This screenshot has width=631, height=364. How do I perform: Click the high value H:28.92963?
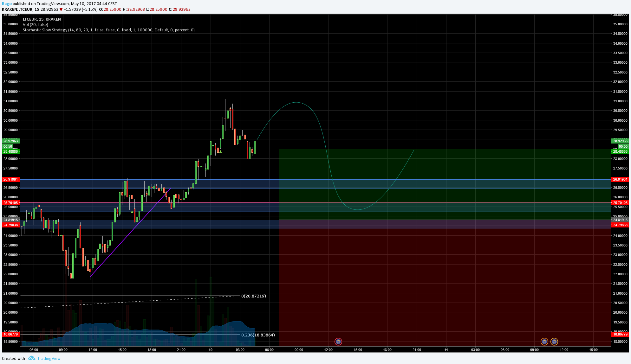point(133,10)
